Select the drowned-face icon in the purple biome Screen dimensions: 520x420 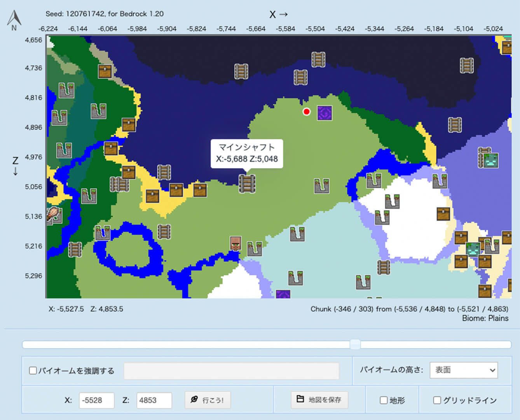click(x=490, y=160)
